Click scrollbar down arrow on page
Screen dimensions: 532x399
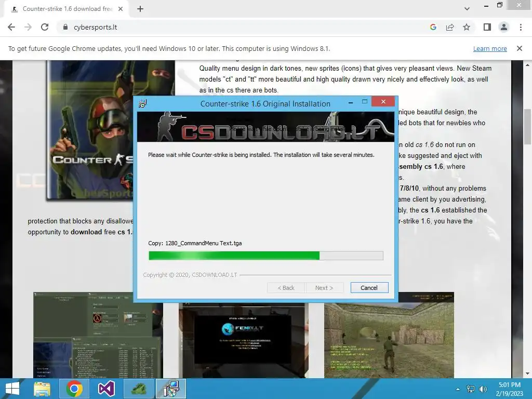pyautogui.click(x=527, y=374)
